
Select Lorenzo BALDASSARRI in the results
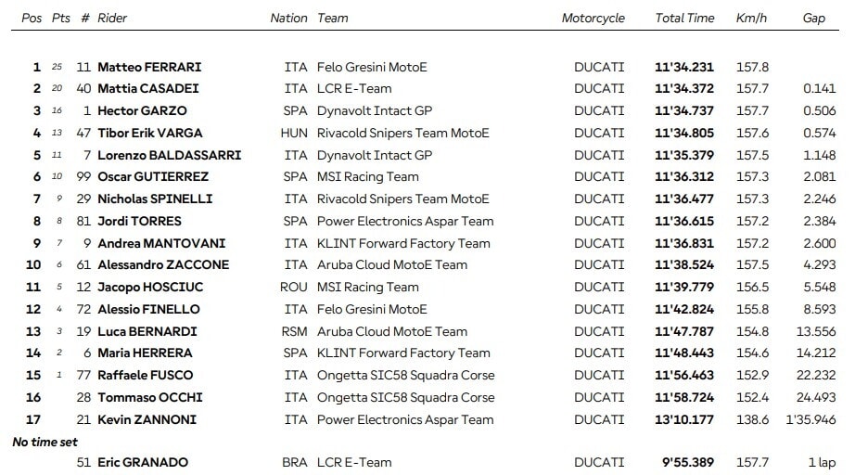pyautogui.click(x=170, y=155)
